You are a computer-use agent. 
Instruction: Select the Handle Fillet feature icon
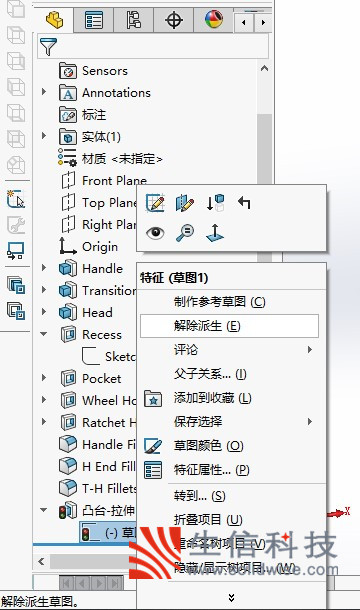click(68, 444)
